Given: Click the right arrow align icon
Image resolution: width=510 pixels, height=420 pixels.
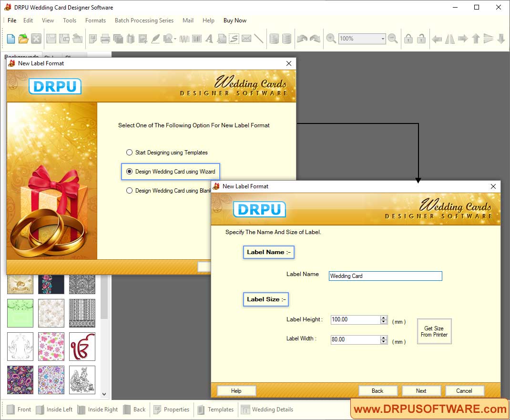Looking at the screenshot, I should [462, 39].
